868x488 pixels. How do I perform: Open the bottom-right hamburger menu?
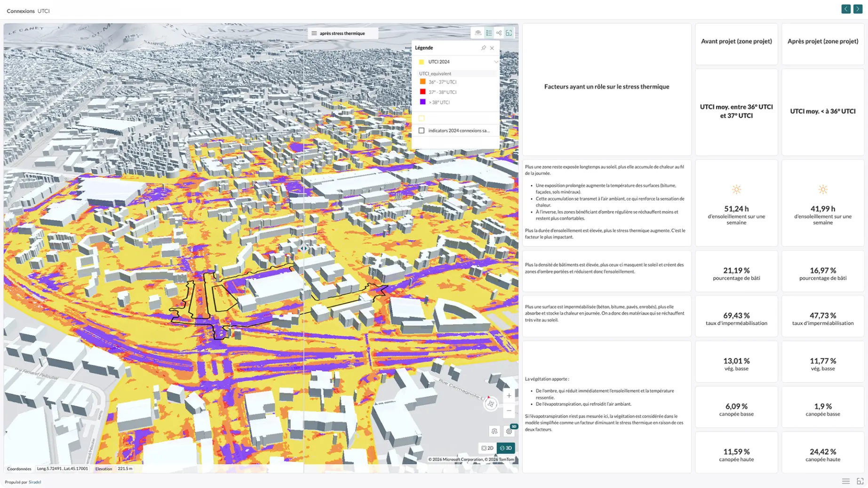pos(846,481)
